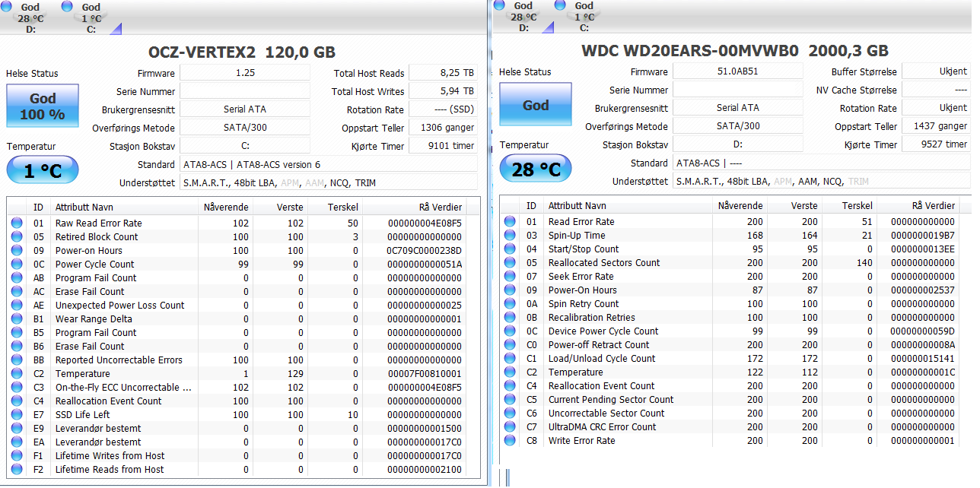Click the Oppstart Teller value 1306 ganger

click(443, 128)
